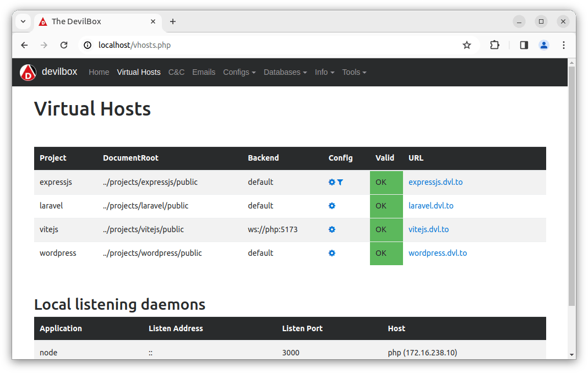Open the expressjs.dvl.to link
The image size is (588, 373).
pyautogui.click(x=435, y=182)
